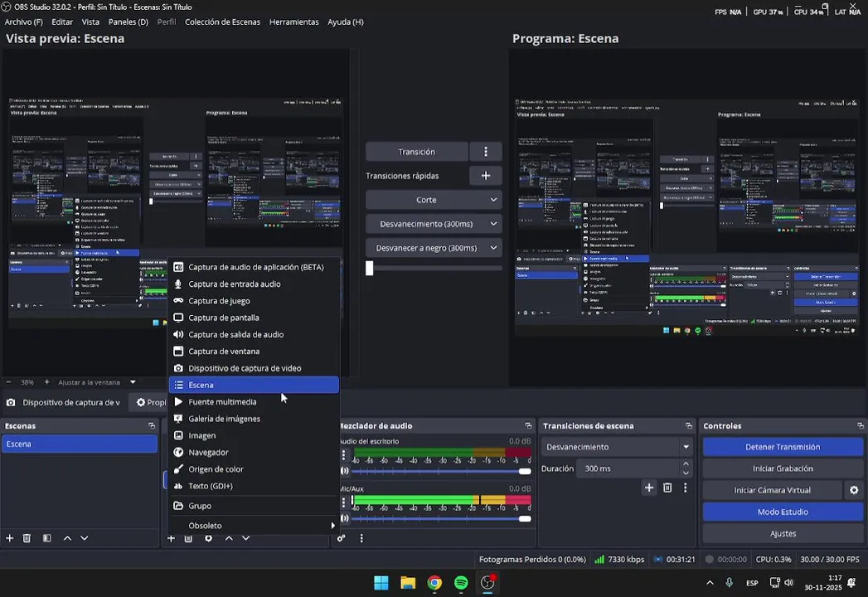Click the Duración 300 ms field

(628, 468)
